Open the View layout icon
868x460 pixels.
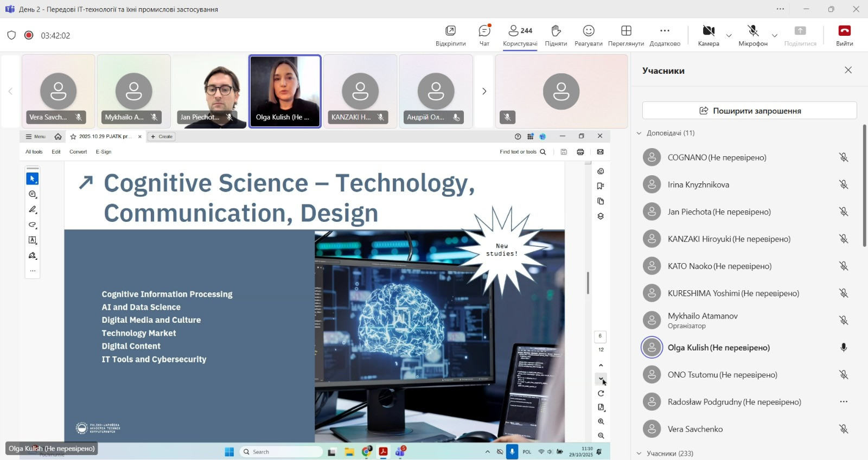(626, 31)
